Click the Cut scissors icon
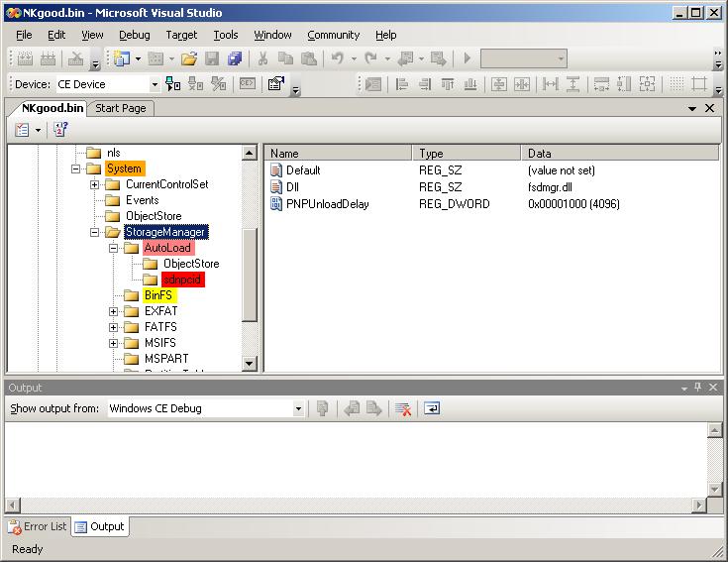This screenshot has height=562, width=728. (262, 58)
